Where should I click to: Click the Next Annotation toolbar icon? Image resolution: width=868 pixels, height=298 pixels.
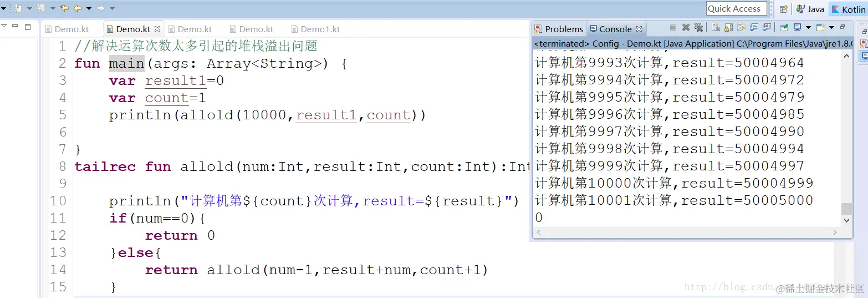18,8
